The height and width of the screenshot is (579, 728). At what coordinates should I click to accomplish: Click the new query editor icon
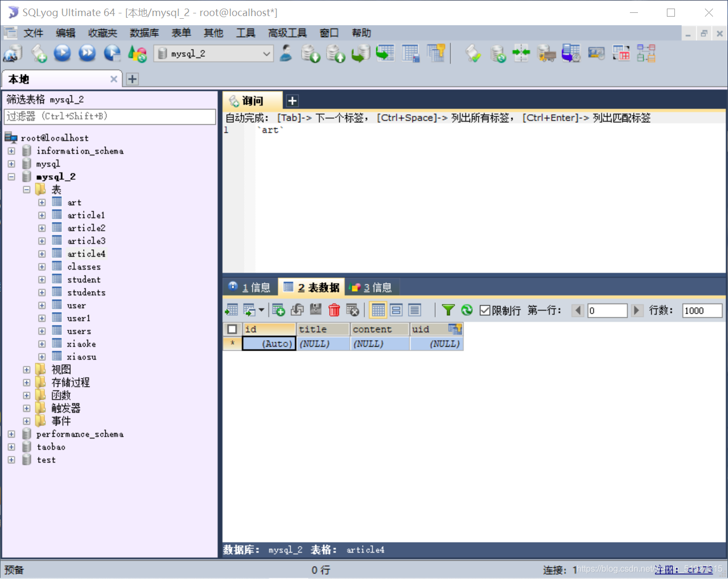(39, 54)
